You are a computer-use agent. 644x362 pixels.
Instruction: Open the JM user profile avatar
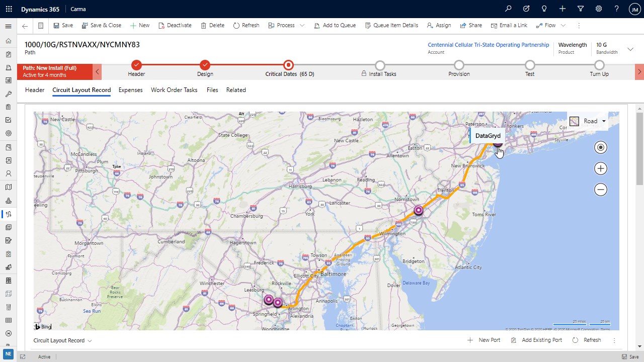(x=634, y=9)
